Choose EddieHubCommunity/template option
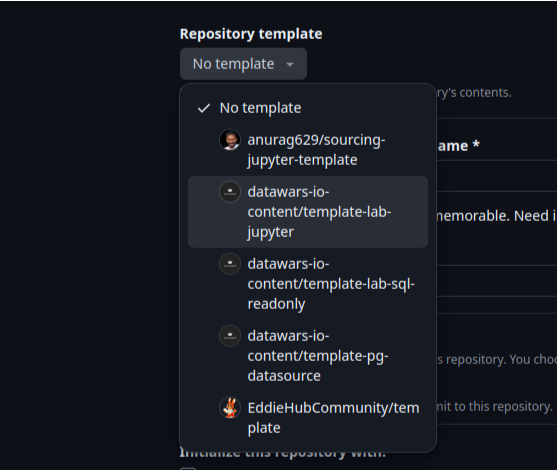 (308, 417)
